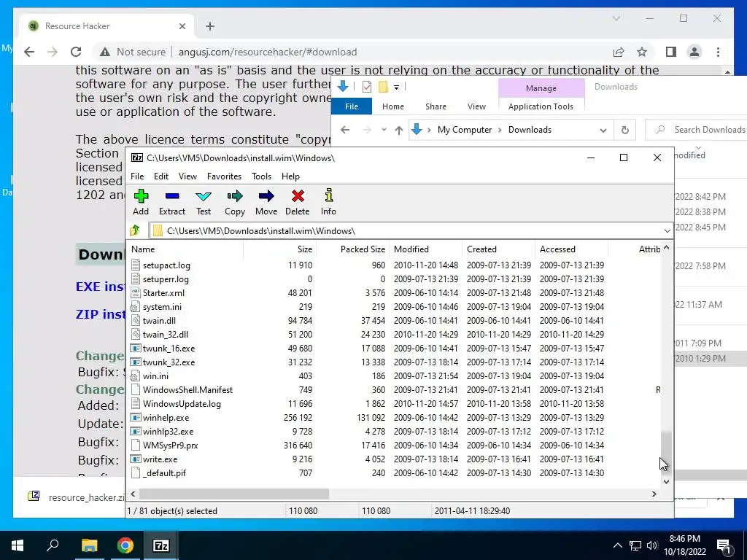Click the My Computer breadcrumb

click(x=465, y=130)
